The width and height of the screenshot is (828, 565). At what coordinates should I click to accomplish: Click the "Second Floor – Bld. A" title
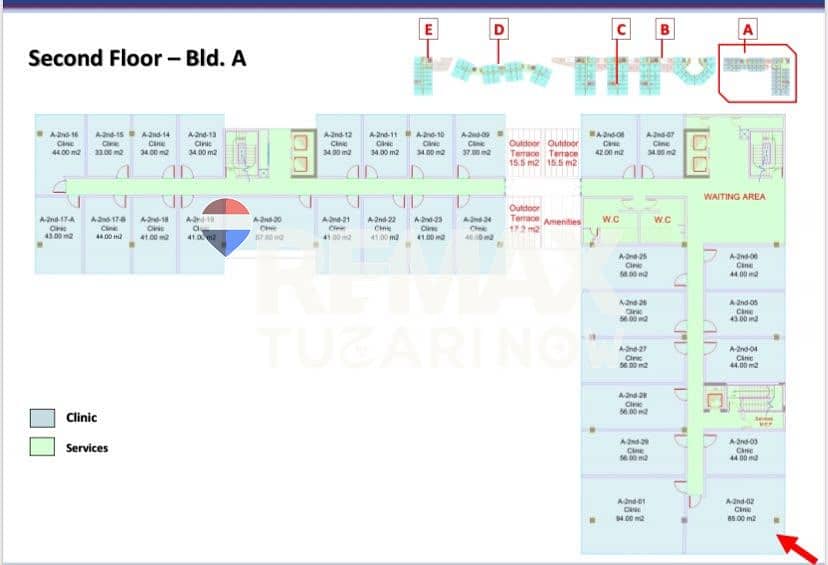pos(137,58)
